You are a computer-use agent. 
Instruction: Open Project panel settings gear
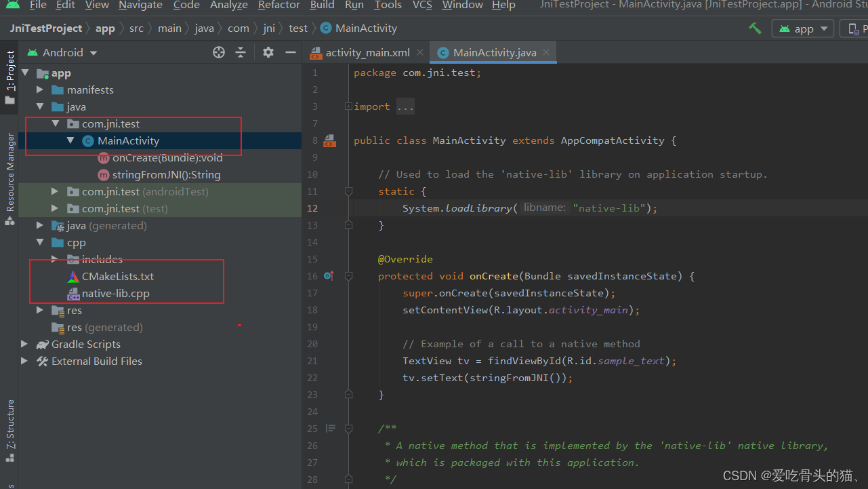pos(268,52)
